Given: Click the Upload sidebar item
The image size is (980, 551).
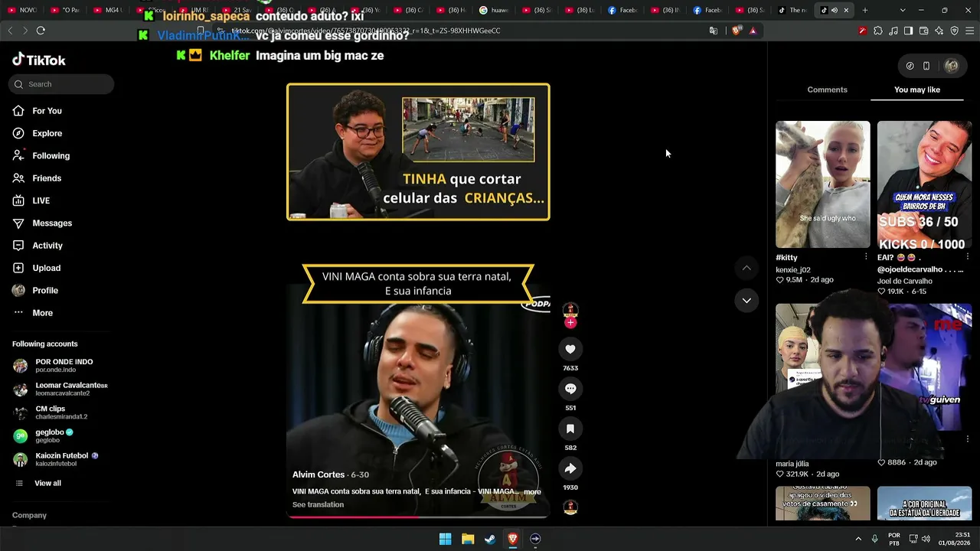Looking at the screenshot, I should (37, 268).
